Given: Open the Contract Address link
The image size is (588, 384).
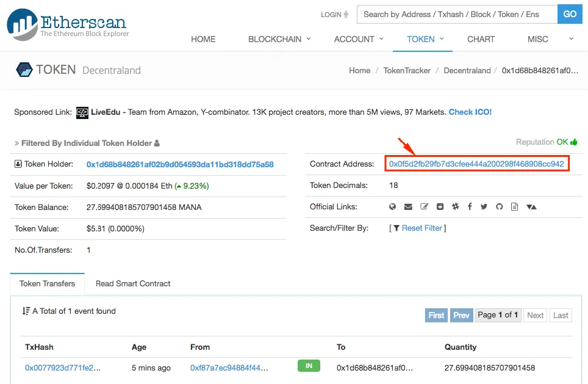Looking at the screenshot, I should pyautogui.click(x=476, y=164).
